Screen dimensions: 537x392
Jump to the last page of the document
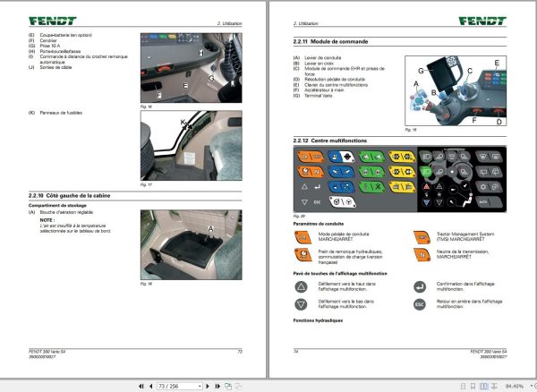[217, 386]
